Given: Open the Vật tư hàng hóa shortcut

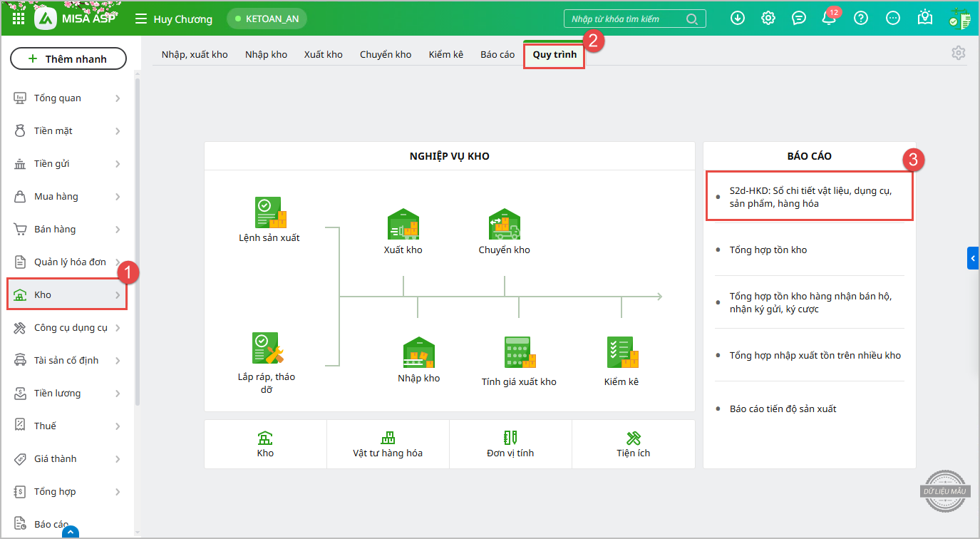Looking at the screenshot, I should pyautogui.click(x=388, y=444).
